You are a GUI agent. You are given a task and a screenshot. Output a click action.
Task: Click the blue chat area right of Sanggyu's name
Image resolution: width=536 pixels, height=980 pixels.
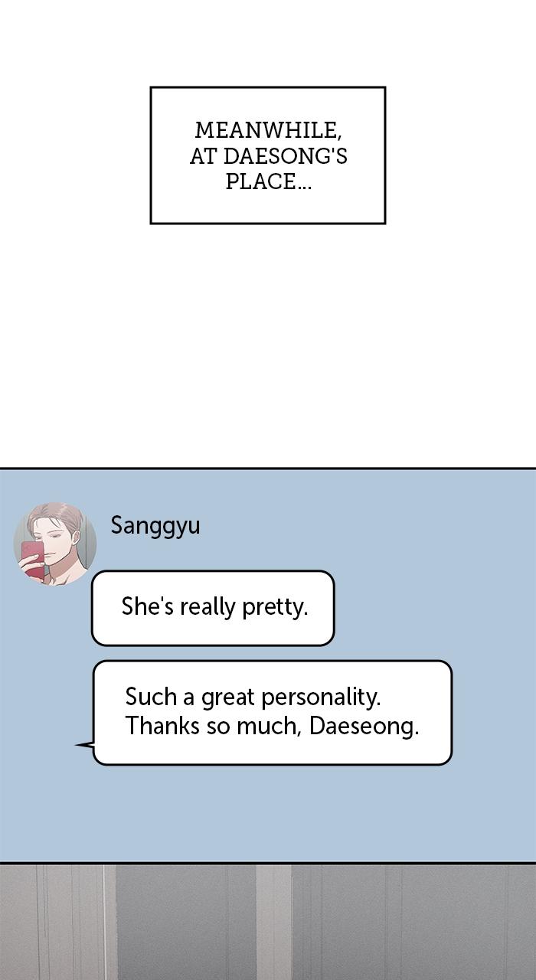[x=368, y=526]
